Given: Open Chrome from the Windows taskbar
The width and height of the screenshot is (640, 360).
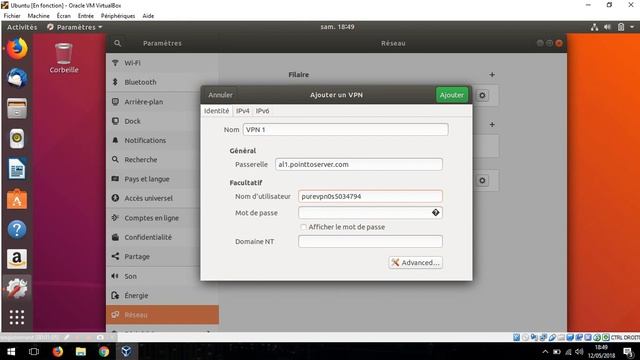Looking at the screenshot, I should [104, 351].
